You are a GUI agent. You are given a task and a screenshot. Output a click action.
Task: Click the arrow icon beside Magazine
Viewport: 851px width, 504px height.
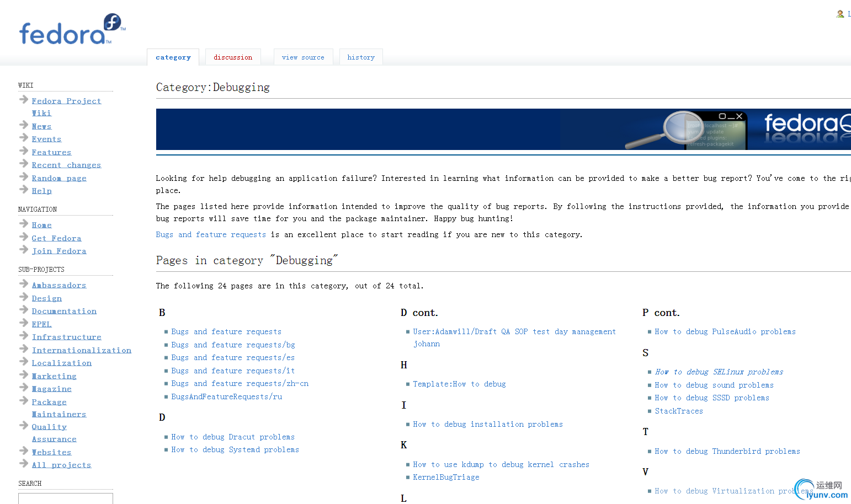(24, 387)
